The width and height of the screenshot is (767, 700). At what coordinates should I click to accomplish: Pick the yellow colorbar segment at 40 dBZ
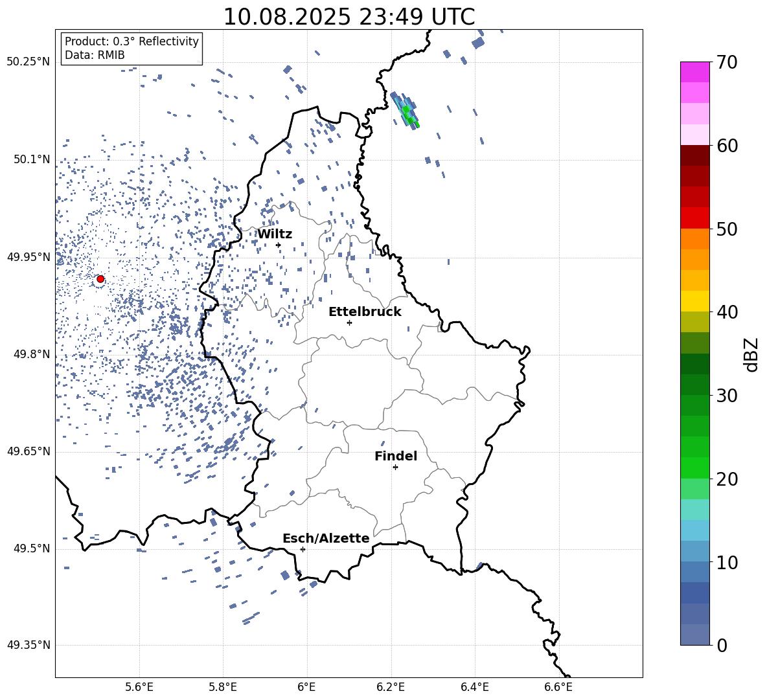(694, 301)
